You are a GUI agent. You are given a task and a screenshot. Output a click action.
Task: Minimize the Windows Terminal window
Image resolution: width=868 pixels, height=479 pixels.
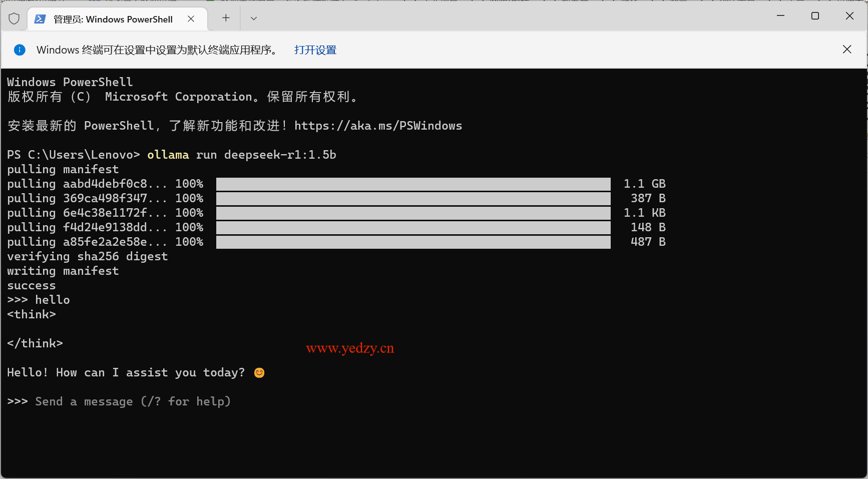(780, 16)
